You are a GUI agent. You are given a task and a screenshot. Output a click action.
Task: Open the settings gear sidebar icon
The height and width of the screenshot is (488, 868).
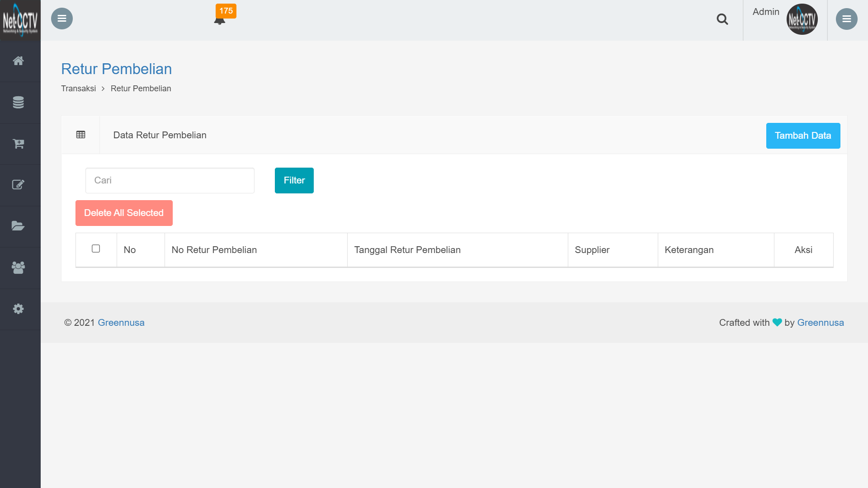point(18,309)
